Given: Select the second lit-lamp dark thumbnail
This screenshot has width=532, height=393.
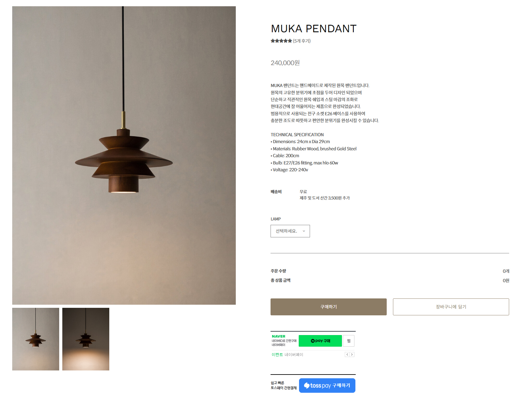Looking at the screenshot, I should point(86,339).
